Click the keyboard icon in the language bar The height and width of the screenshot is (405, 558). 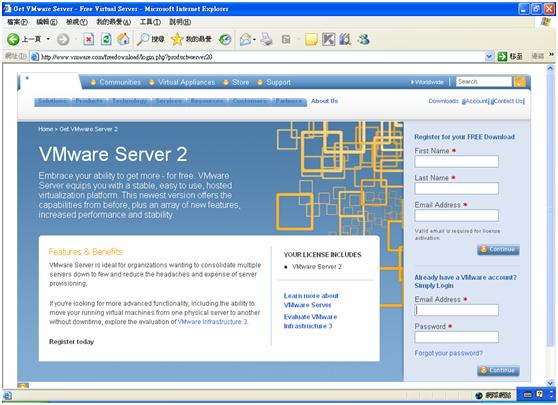pyautogui.click(x=528, y=394)
